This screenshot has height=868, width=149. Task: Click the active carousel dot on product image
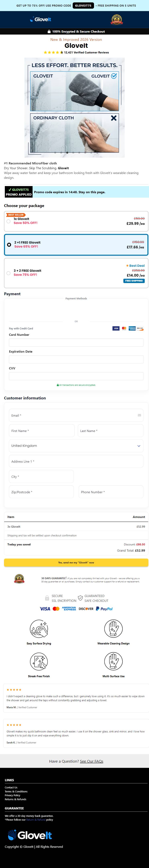click(67, 153)
